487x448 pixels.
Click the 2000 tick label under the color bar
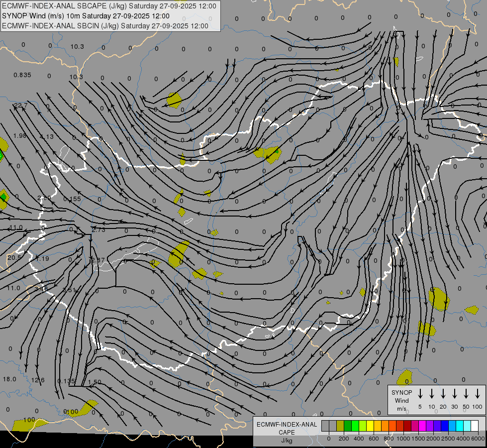pos(433,439)
